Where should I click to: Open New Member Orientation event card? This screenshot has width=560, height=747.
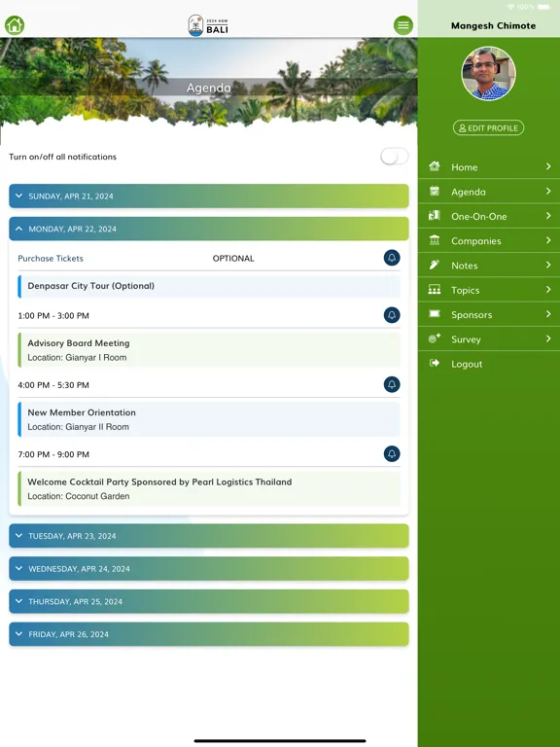[209, 419]
